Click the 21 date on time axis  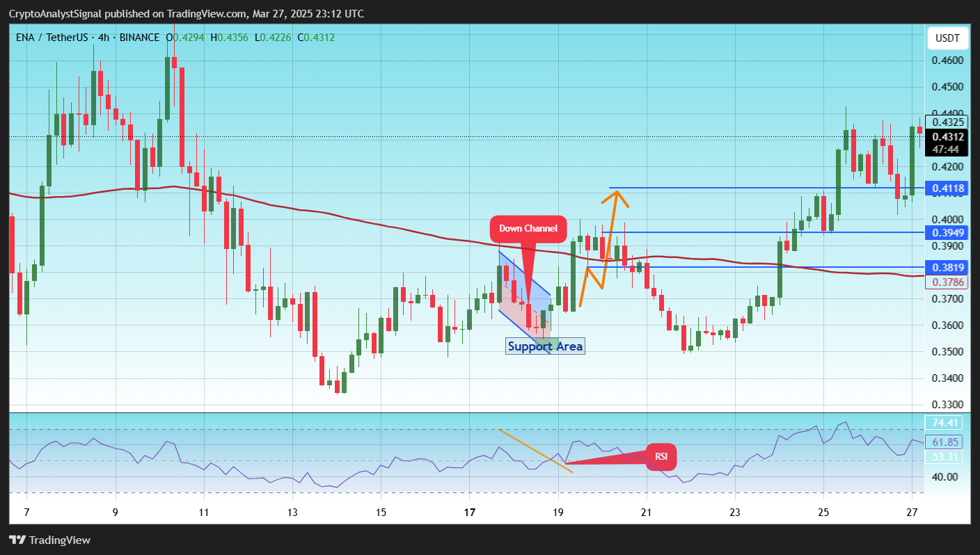[646, 513]
